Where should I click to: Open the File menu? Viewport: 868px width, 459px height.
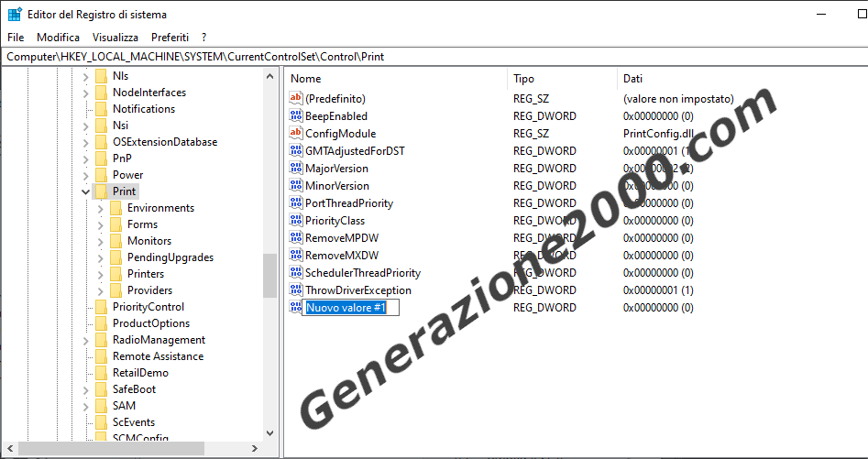click(16, 37)
